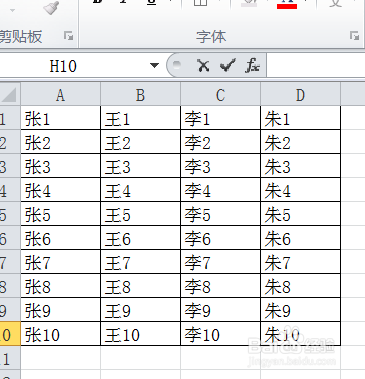Click the Select All corner triangle

(x=10, y=95)
